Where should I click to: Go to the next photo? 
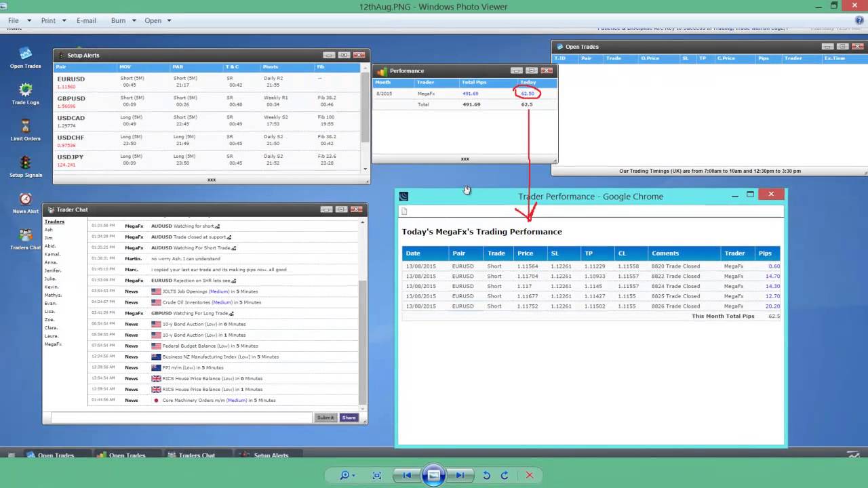point(460,476)
